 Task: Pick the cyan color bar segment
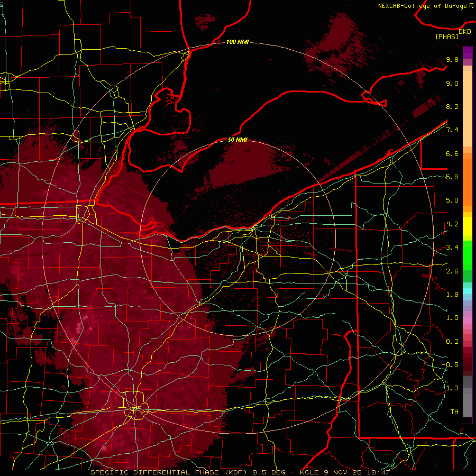click(467, 291)
